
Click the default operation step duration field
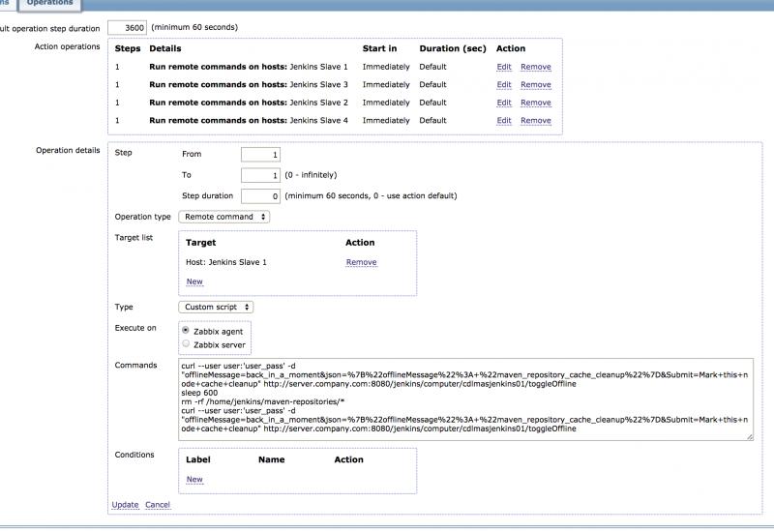(x=127, y=27)
